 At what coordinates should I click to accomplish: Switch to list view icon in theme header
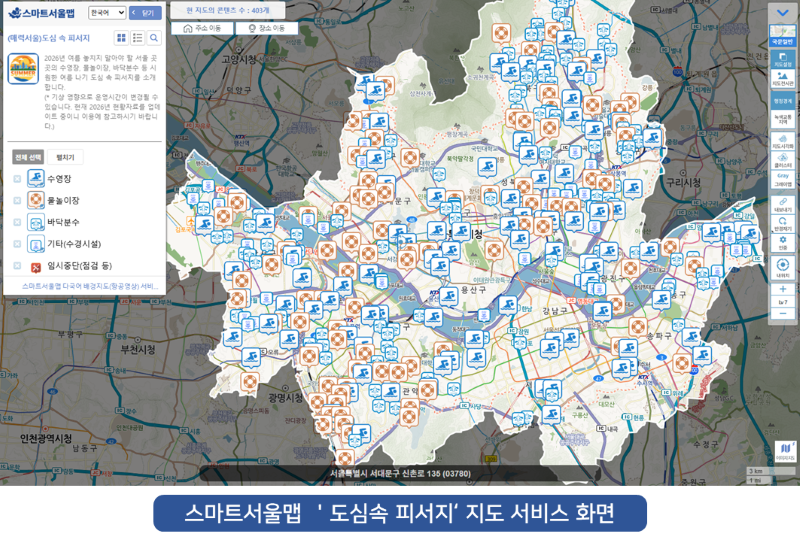coord(138,38)
